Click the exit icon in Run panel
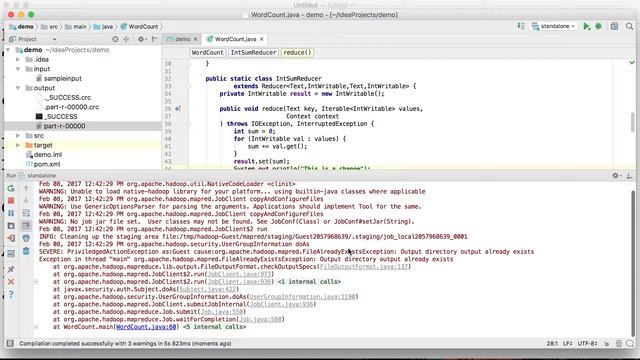Image resolution: width=640 pixels, height=360 pixels. click(11, 238)
